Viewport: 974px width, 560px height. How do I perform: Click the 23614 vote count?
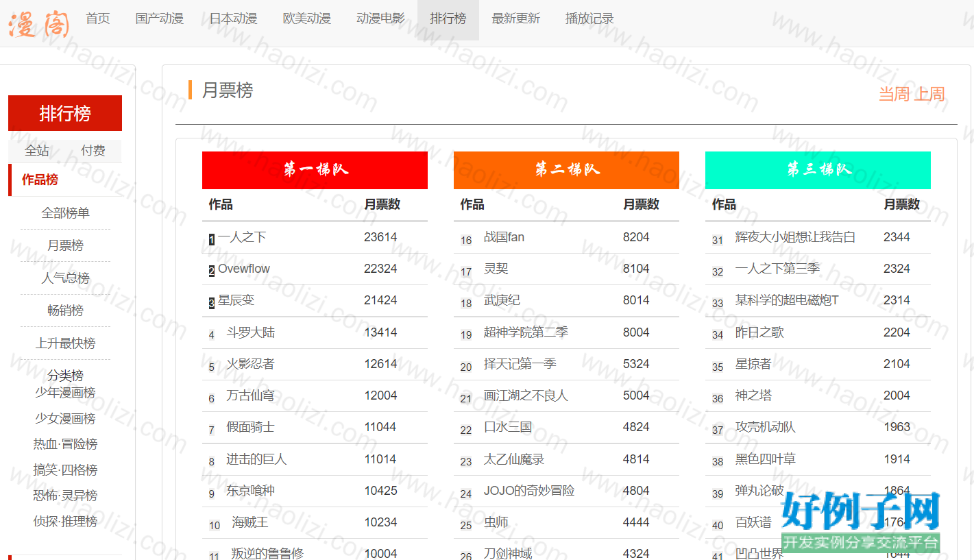(380, 237)
